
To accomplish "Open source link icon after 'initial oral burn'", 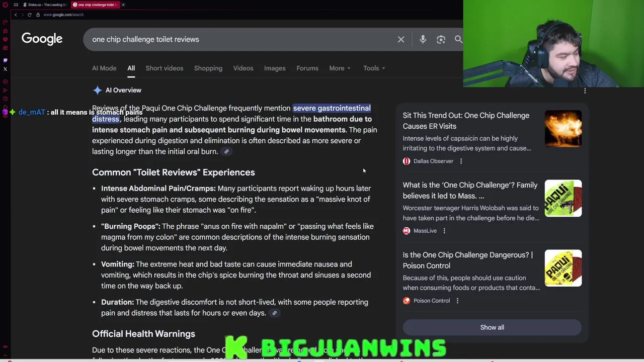I will click(x=226, y=152).
